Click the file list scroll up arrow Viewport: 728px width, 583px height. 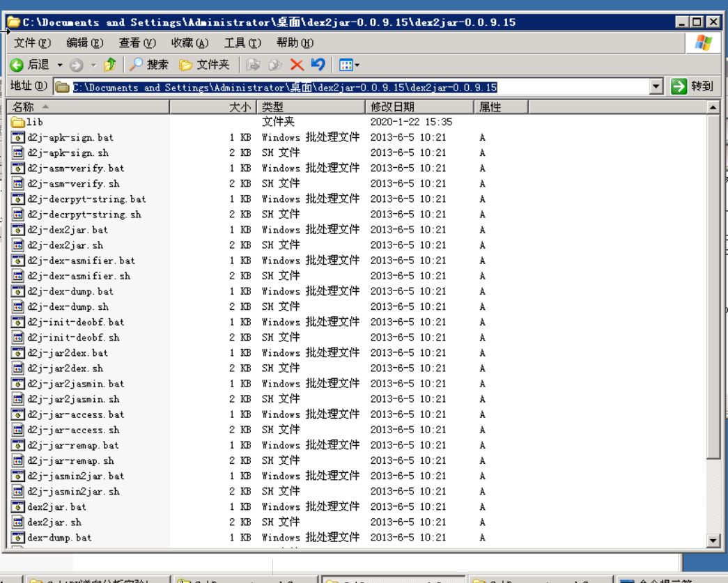tap(713, 108)
